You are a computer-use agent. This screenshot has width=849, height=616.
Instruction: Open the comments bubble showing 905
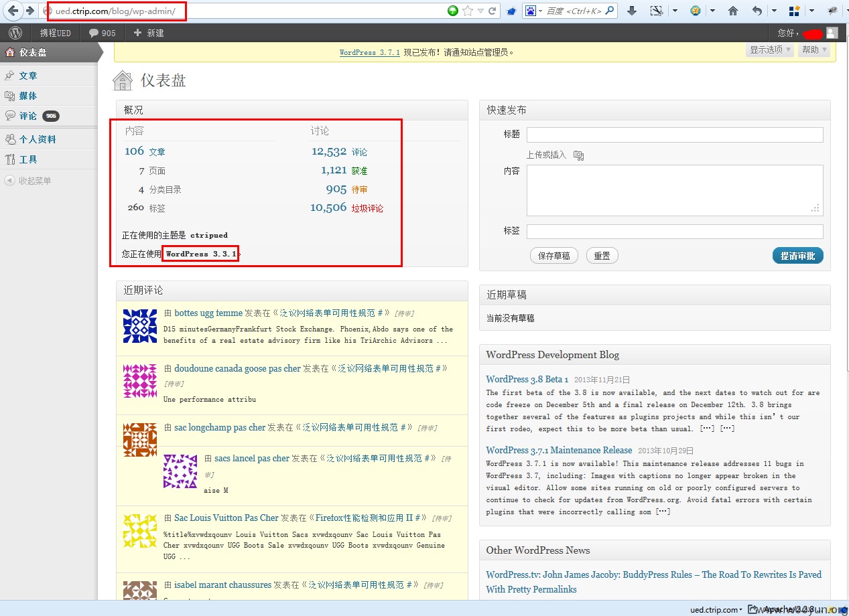pyautogui.click(x=102, y=33)
